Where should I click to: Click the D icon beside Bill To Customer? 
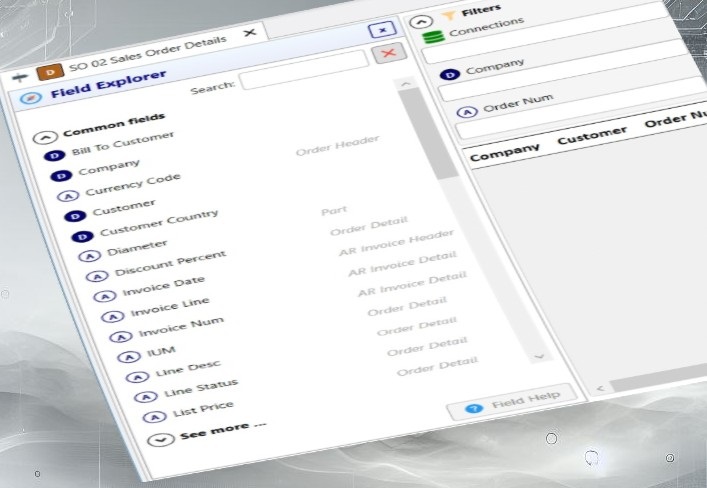[x=55, y=156]
